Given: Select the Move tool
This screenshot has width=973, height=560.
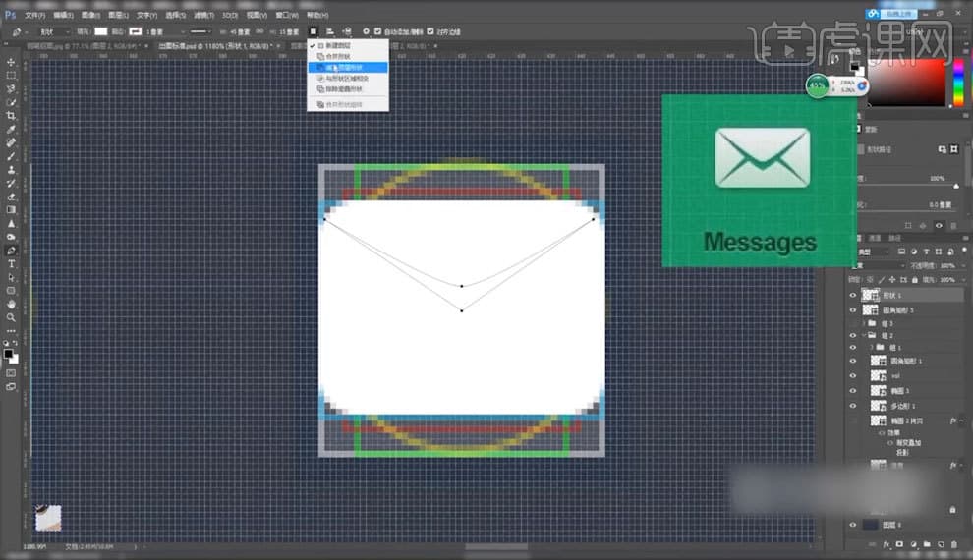Looking at the screenshot, I should [x=11, y=62].
